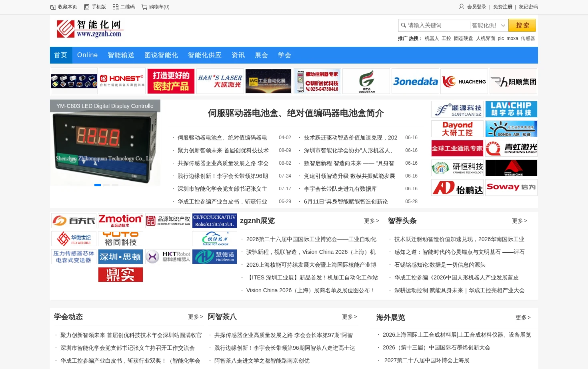Click the mobile version phone icon
588x369 pixels.
87,7
